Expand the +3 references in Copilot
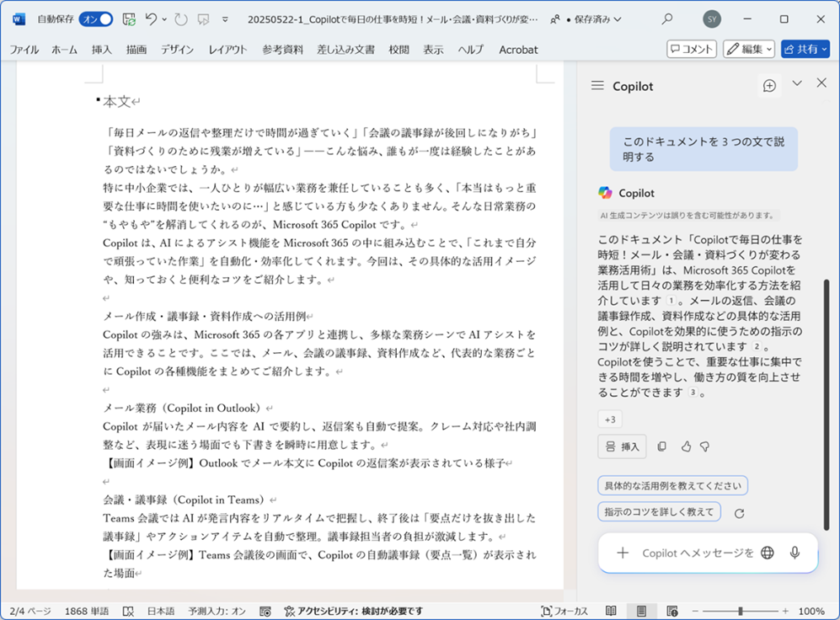Image resolution: width=840 pixels, height=620 pixels. [610, 420]
